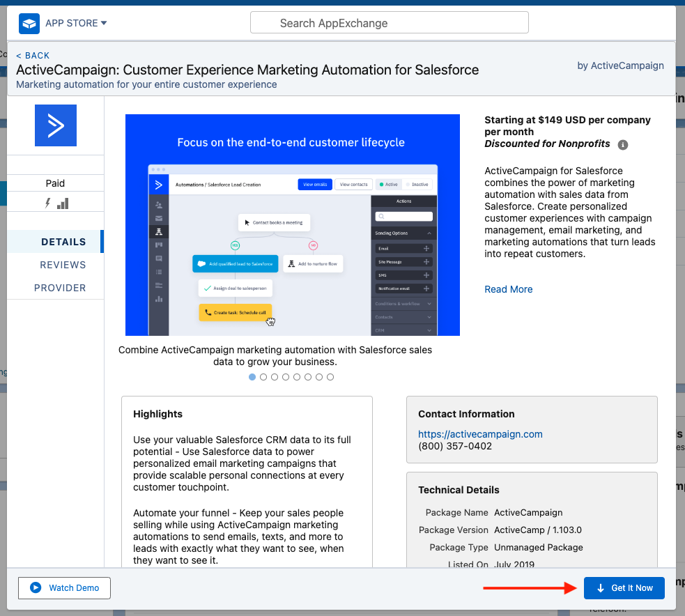
Task: Expand description with Read More
Action: pos(509,289)
